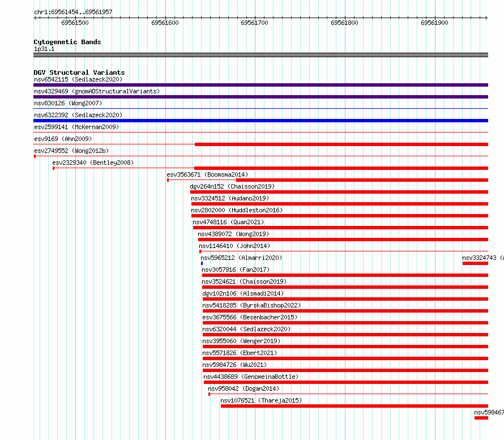Screen dimensions: 504x440
Task: Click the thick blue bar of nsv6322392
Action: click(260, 121)
